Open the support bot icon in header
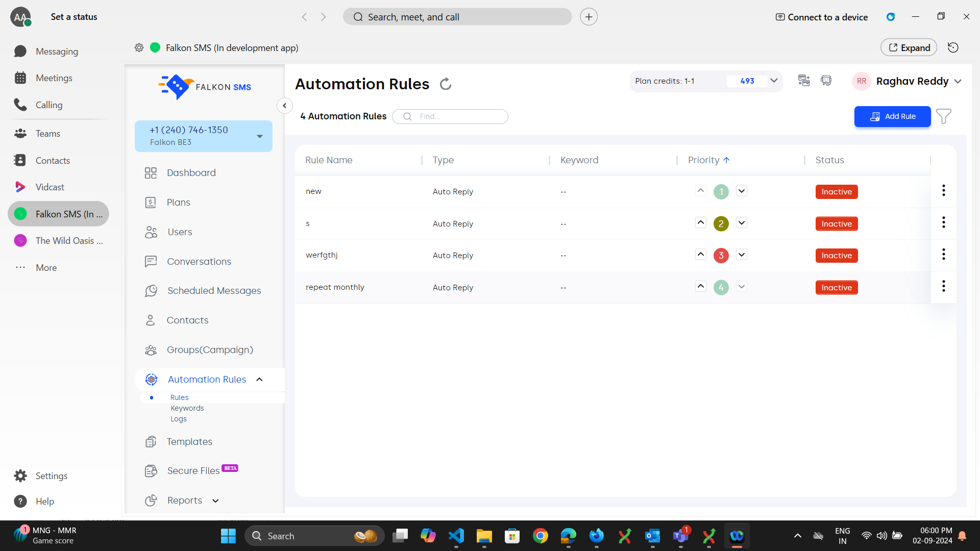 826,81
